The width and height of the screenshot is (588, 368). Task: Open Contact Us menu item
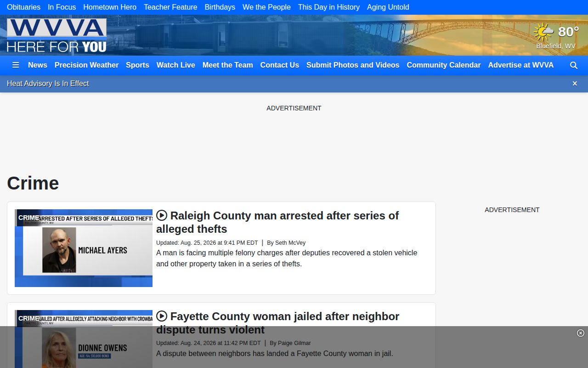point(280,65)
